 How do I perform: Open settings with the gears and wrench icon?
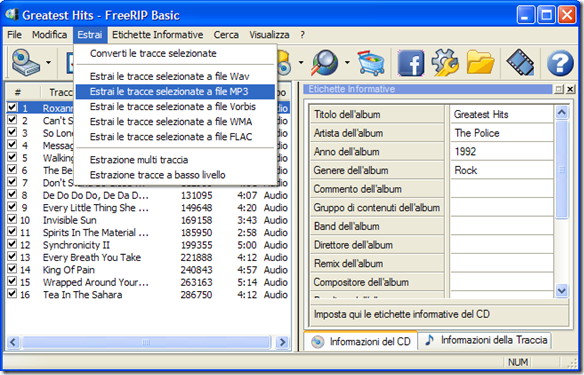445,63
